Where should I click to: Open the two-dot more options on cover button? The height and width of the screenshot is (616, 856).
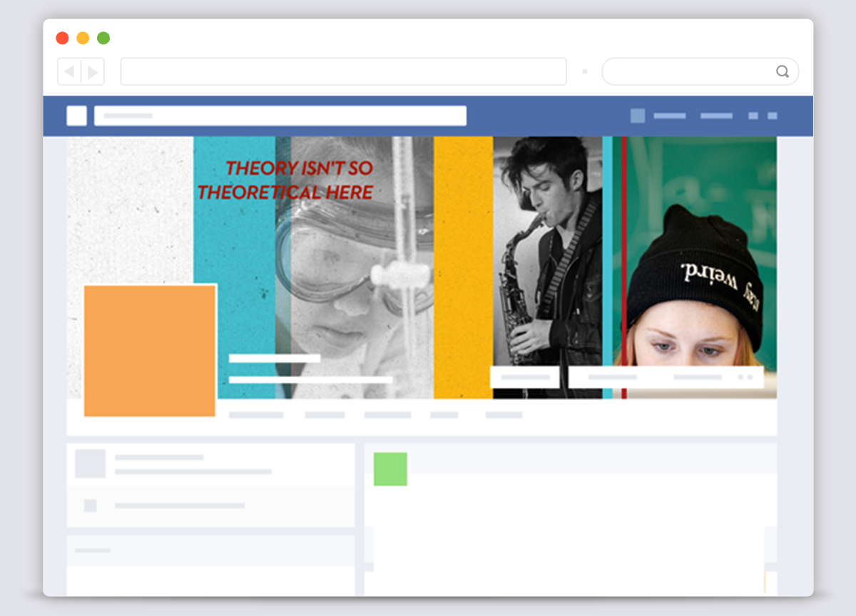[x=745, y=377]
